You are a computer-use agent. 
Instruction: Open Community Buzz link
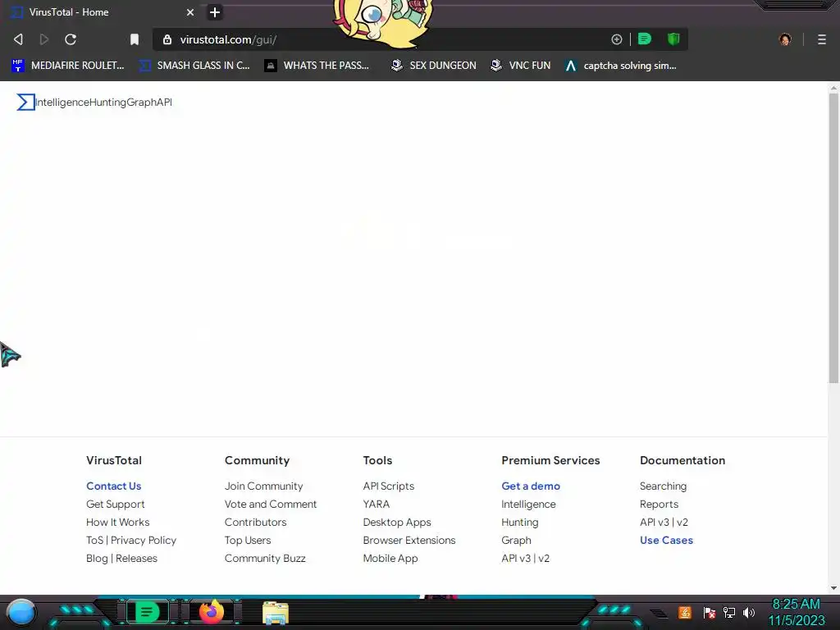265,558
